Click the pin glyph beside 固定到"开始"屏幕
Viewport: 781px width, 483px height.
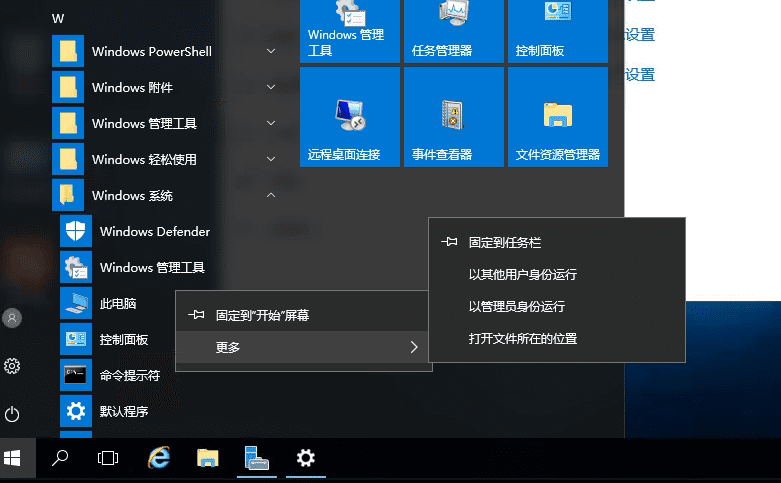196,315
